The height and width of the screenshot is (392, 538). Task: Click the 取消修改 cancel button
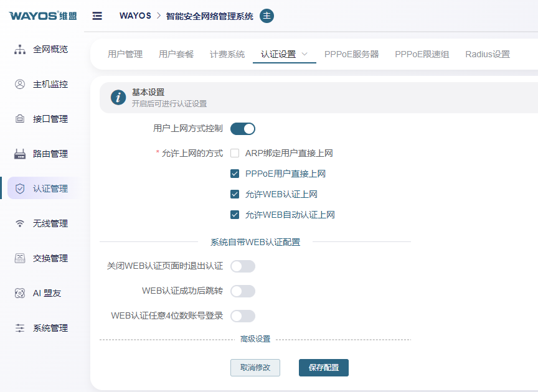tap(255, 368)
